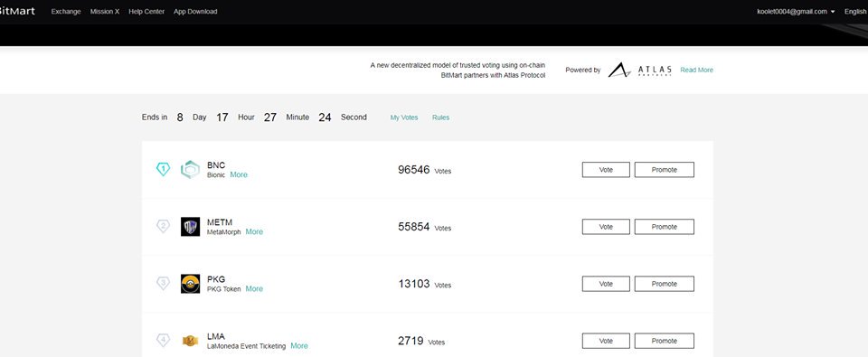Open App Download page
The image size is (868, 357).
click(195, 12)
